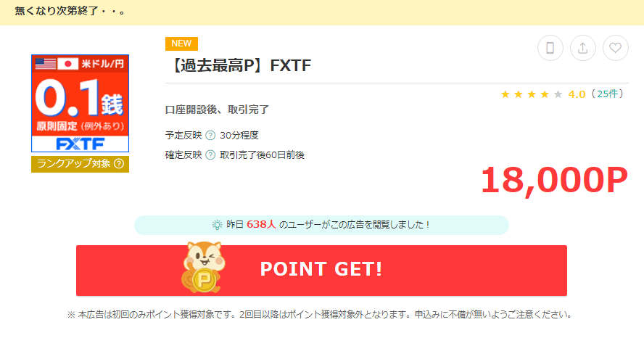Open the 確定反映 help question mark
644x338 pixels.
point(210,154)
